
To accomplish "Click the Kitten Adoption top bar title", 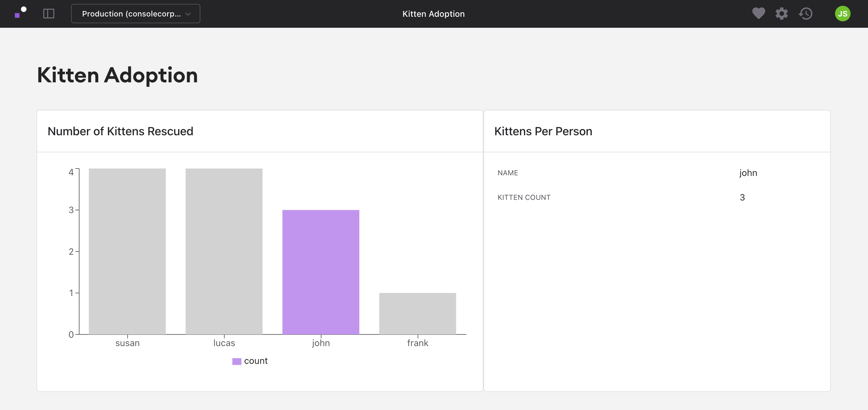I will click(x=433, y=14).
